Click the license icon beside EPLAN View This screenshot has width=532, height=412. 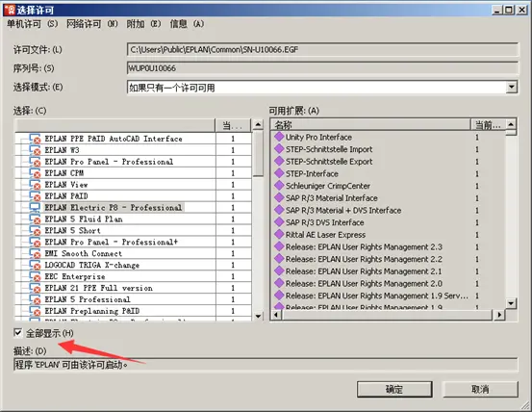click(x=35, y=184)
